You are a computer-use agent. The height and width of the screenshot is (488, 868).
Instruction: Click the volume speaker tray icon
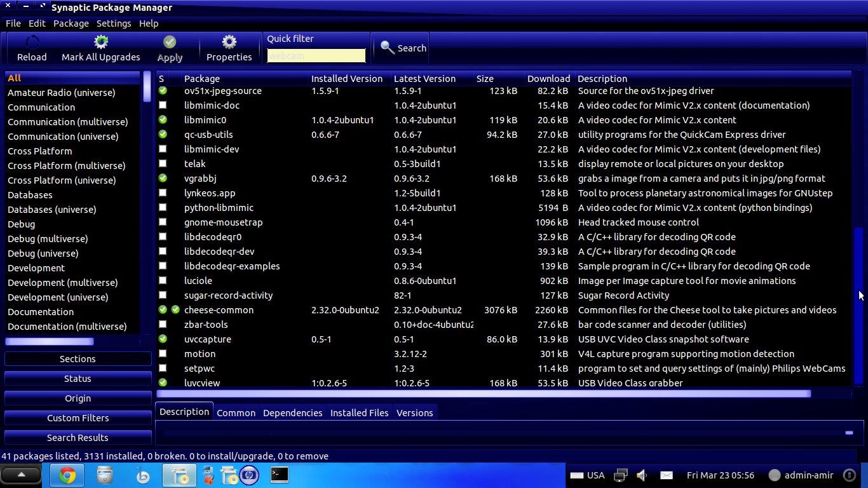(x=642, y=475)
